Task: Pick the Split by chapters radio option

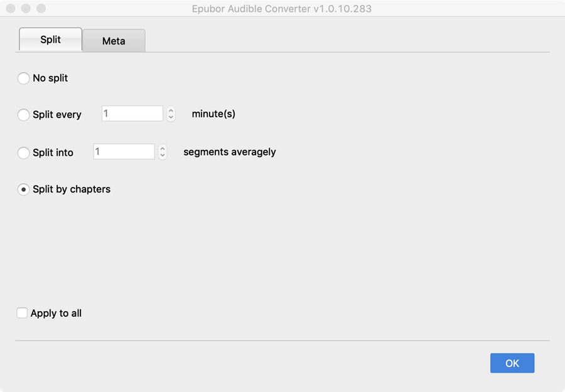Action: point(24,189)
